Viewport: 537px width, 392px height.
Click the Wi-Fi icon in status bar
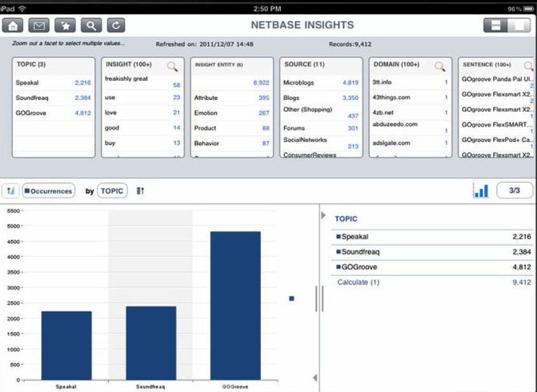(22, 8)
